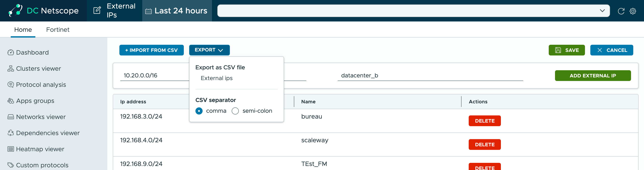This screenshot has height=170, width=644.
Task: Open Apps groups in sidebar
Action: point(31,101)
